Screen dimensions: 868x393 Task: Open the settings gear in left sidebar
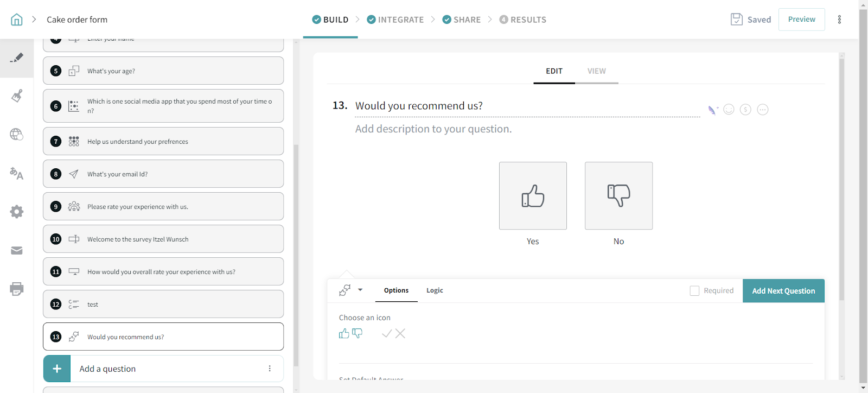pos(17,212)
